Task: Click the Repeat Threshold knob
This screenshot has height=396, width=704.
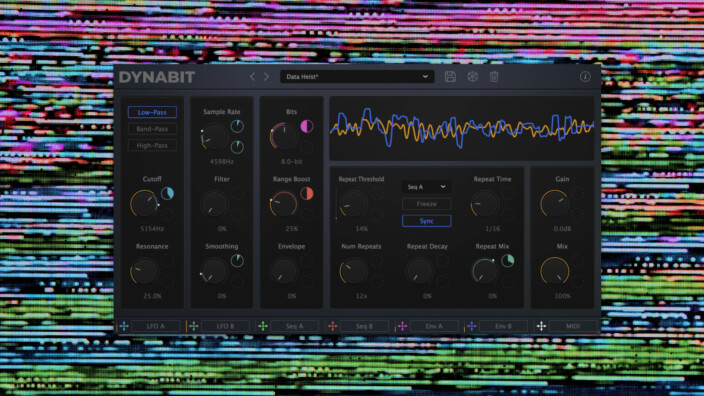Action: pyautogui.click(x=354, y=204)
